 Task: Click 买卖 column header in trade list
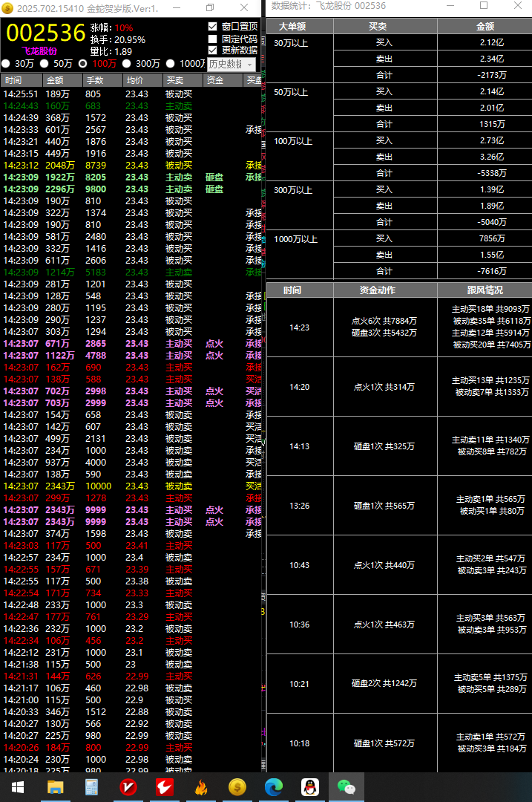183,80
